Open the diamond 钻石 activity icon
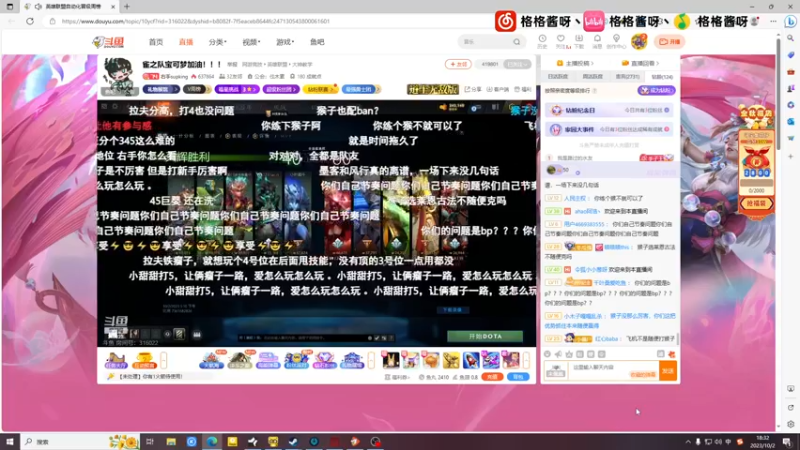The width and height of the screenshot is (800, 450). tap(323, 360)
